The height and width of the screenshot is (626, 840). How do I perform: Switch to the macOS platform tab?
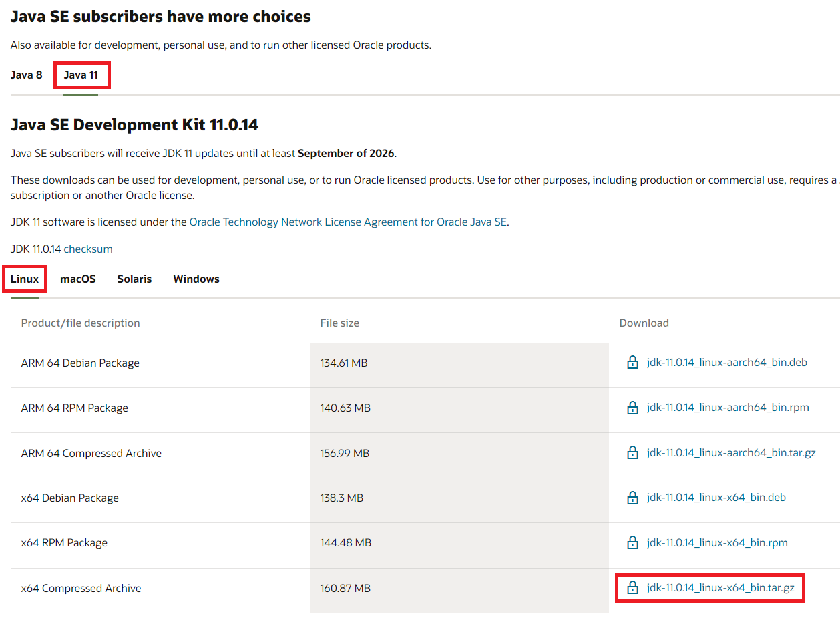tap(78, 279)
